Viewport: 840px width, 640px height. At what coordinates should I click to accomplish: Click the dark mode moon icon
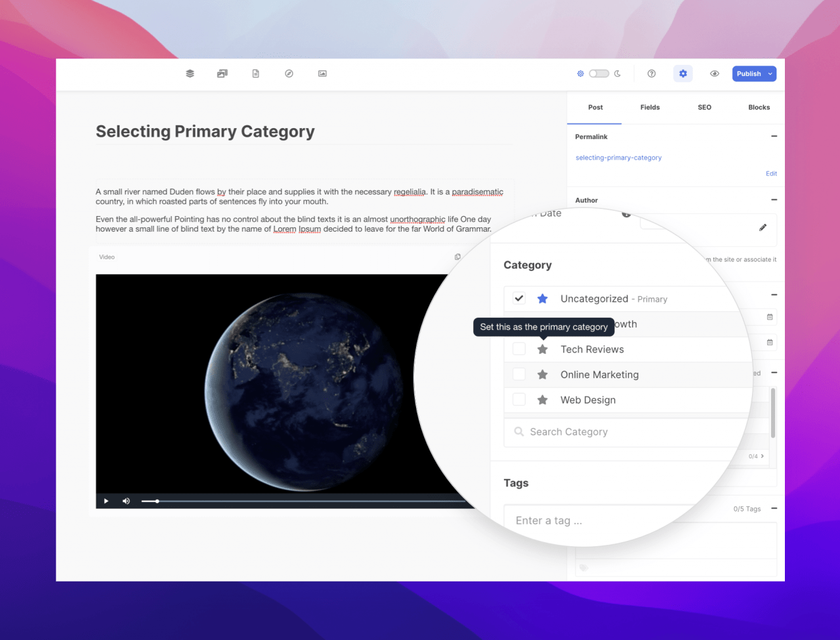pyautogui.click(x=618, y=74)
